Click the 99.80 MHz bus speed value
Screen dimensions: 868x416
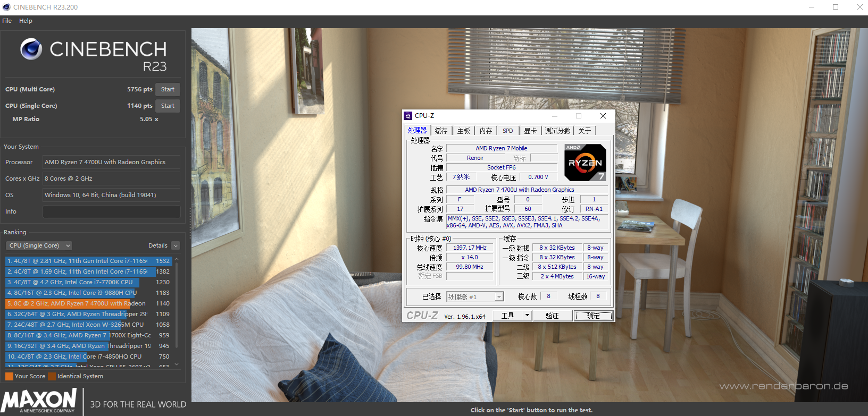(470, 267)
